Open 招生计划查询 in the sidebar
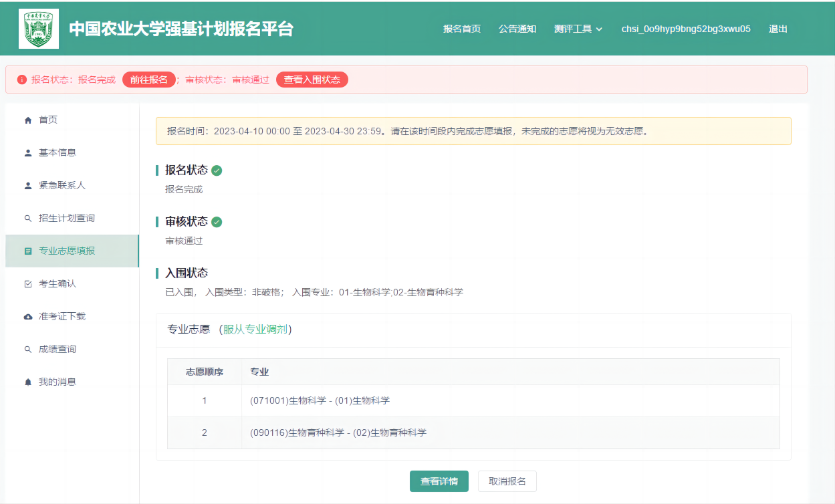This screenshot has width=835, height=504. point(72,219)
